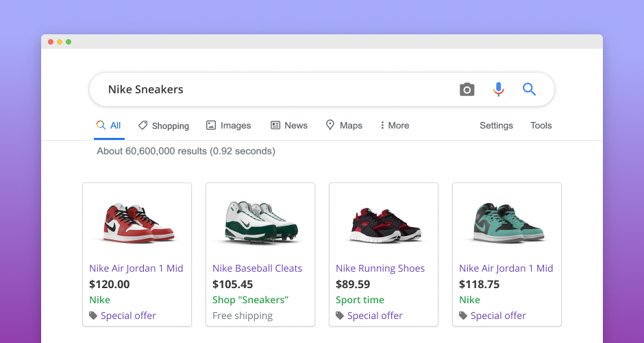Start voice search with the microphone icon
Image resolution: width=644 pixels, height=343 pixels.
tap(499, 89)
